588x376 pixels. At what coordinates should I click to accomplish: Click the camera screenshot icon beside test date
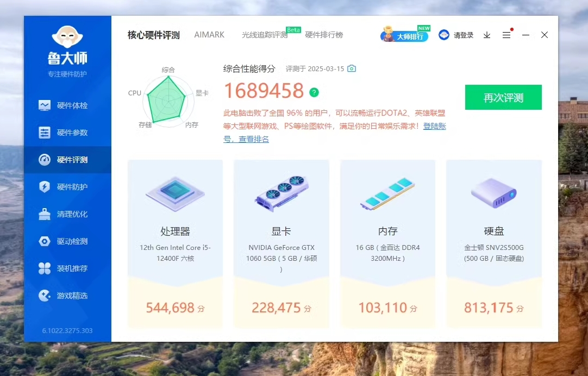(352, 68)
